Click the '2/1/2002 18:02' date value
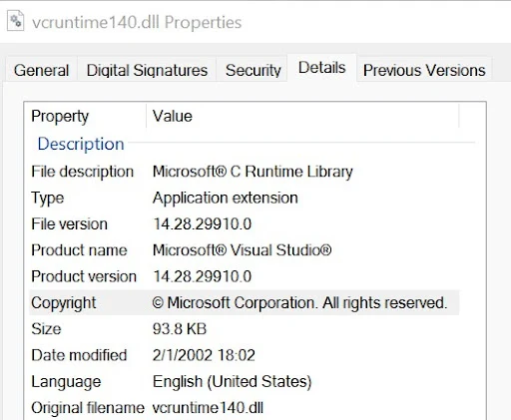Viewport: 511px width, 420px height. point(204,355)
